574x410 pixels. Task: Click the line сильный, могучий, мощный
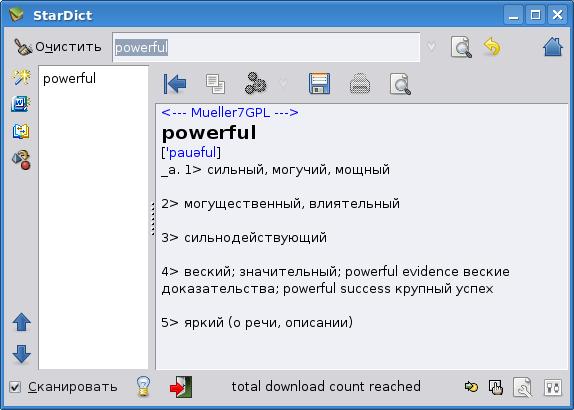tap(298, 170)
